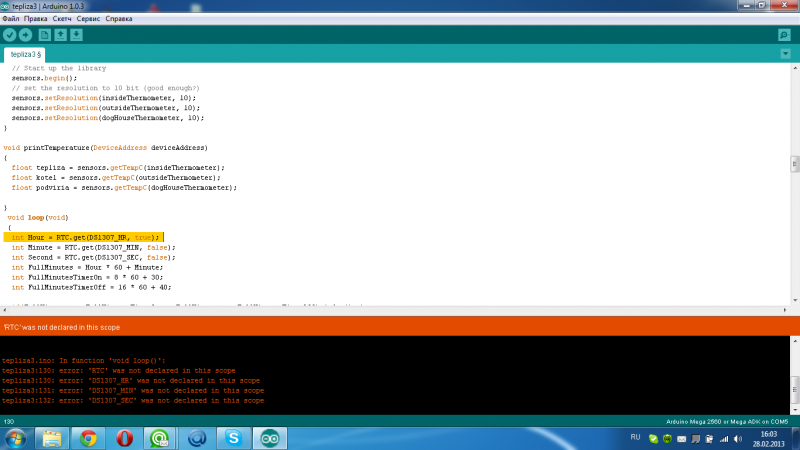Screen dimensions: 800x450
Task: Click line 'int Second = RTC.get(DS1307_SEC'
Action: point(93,257)
